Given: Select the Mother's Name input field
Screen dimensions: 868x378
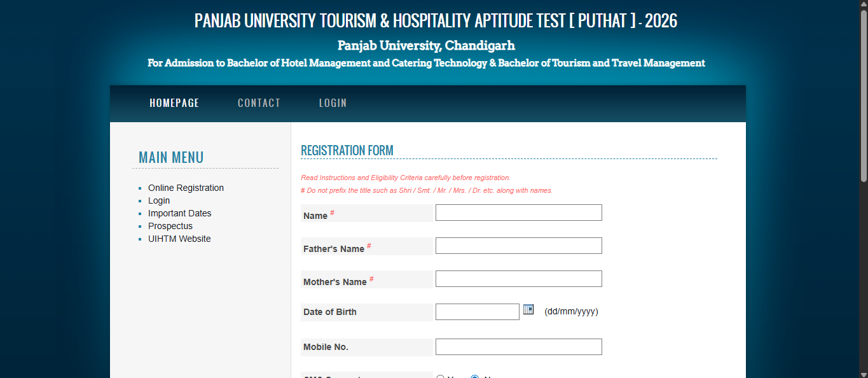Looking at the screenshot, I should click(x=518, y=279).
